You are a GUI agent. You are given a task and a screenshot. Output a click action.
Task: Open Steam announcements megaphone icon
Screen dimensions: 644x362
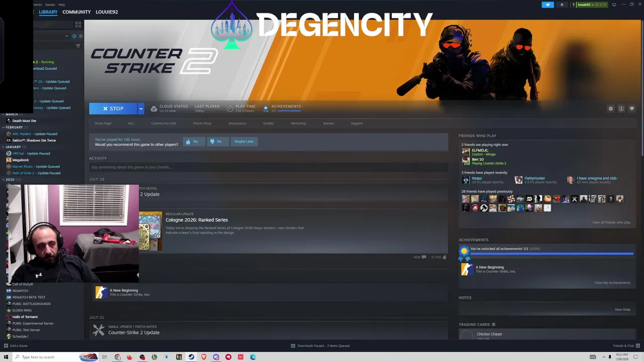(547, 5)
